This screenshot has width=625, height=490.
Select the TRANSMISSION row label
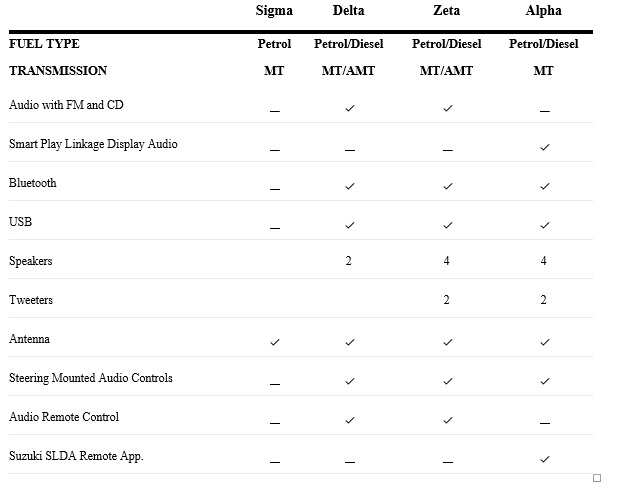[57, 71]
